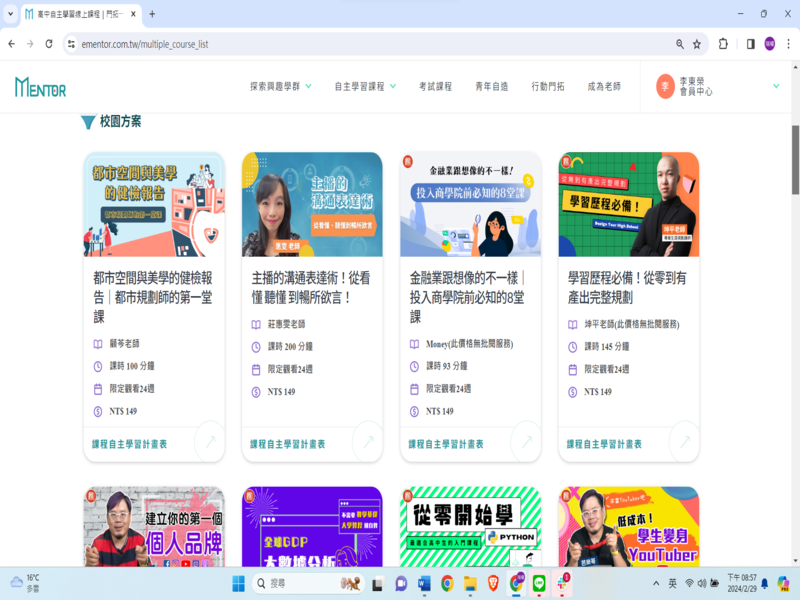Viewport: 800px width, 600px height.
Task: Click the orange user avatar icon
Action: click(666, 87)
